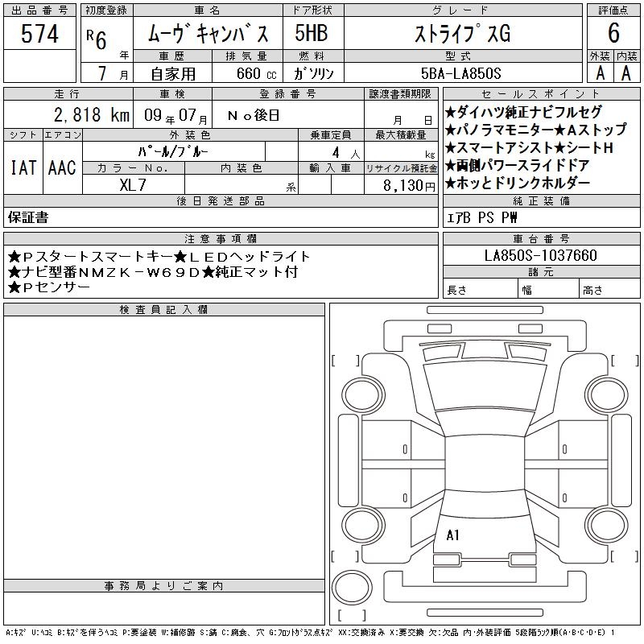Select the lot number 574
This screenshot has height=644, width=644.
click(x=40, y=34)
